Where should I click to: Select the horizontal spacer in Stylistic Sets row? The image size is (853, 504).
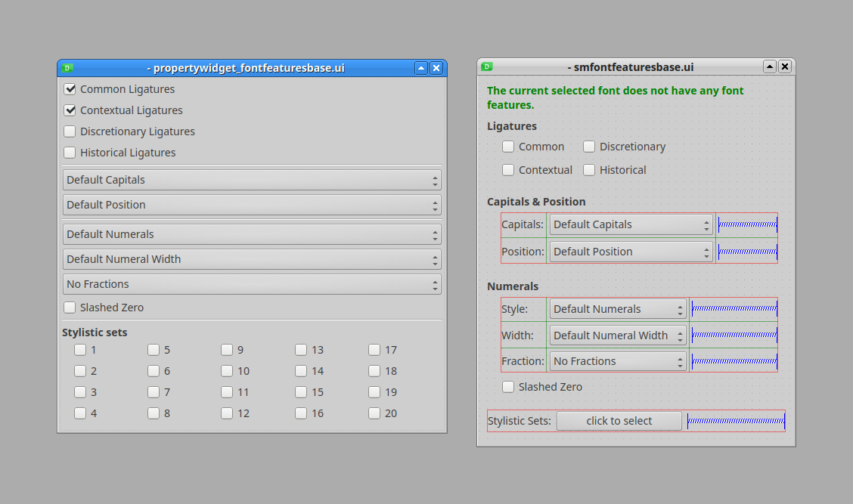(736, 421)
